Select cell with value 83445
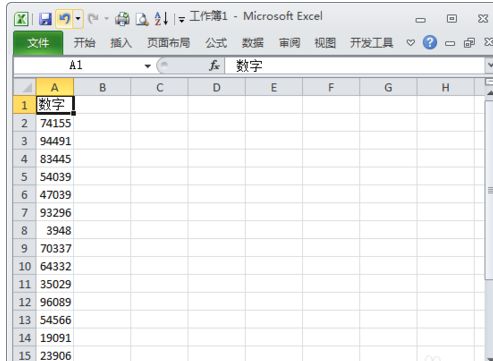 pos(55,159)
